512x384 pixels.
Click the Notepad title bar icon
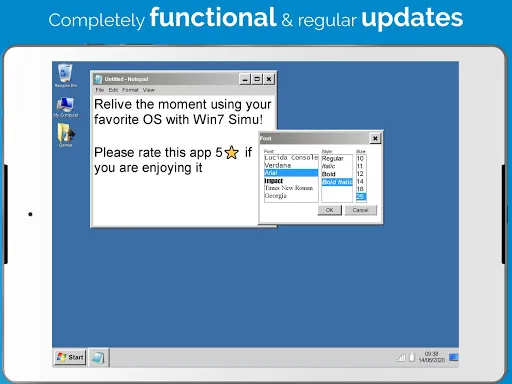click(x=98, y=79)
